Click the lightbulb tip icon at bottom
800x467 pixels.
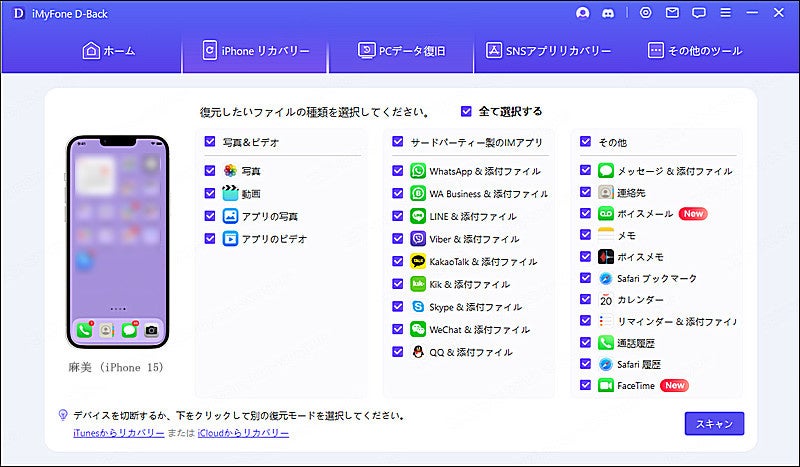[x=63, y=415]
